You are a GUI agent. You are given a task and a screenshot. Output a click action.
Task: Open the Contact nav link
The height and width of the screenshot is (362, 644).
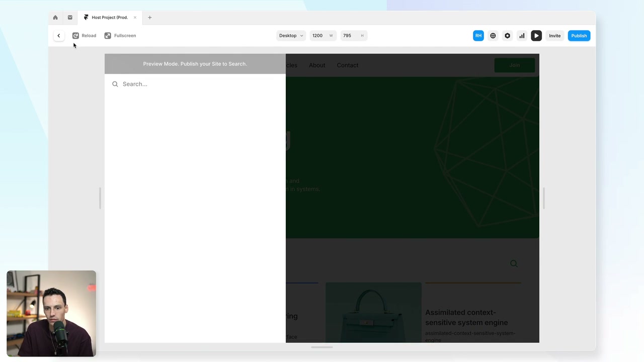point(348,65)
